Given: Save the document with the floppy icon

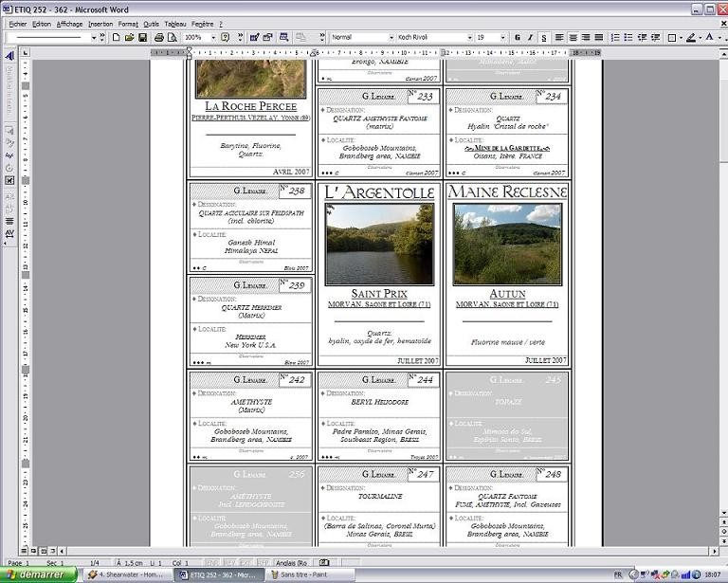Looking at the screenshot, I should [x=142, y=37].
